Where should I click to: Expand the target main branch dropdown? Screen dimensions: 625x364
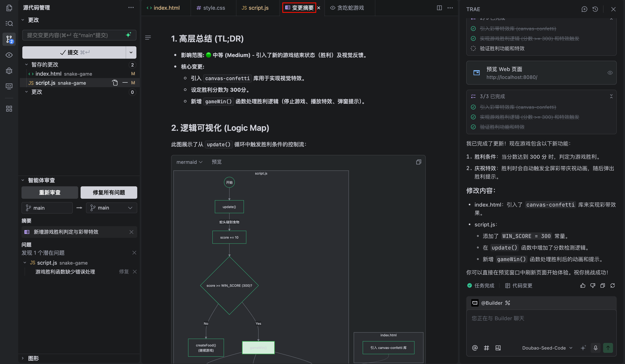[x=111, y=208]
